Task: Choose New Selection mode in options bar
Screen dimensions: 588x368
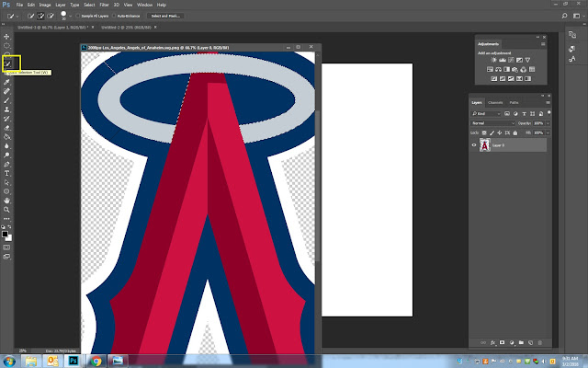Action: [30, 17]
